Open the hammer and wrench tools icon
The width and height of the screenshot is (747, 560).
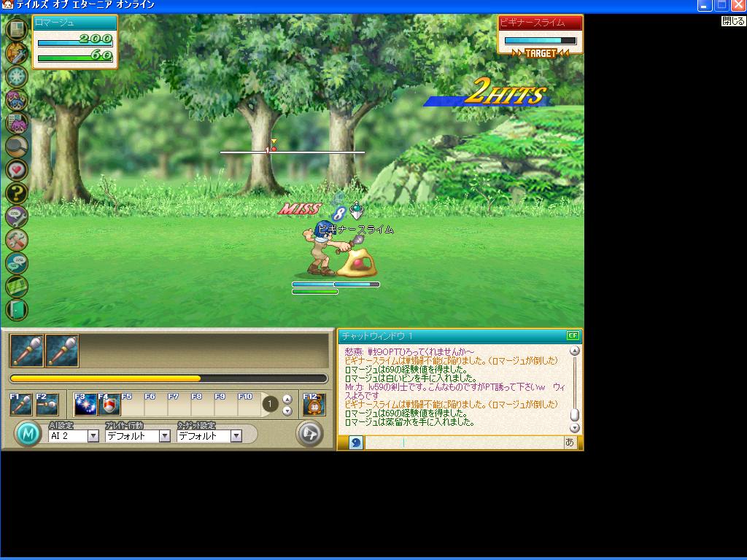pyautogui.click(x=17, y=239)
